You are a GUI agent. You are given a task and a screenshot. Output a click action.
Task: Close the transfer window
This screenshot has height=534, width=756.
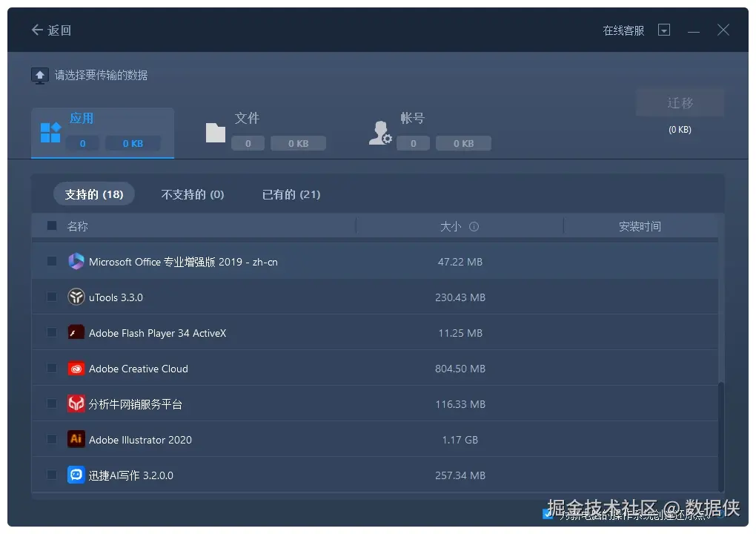tap(723, 30)
